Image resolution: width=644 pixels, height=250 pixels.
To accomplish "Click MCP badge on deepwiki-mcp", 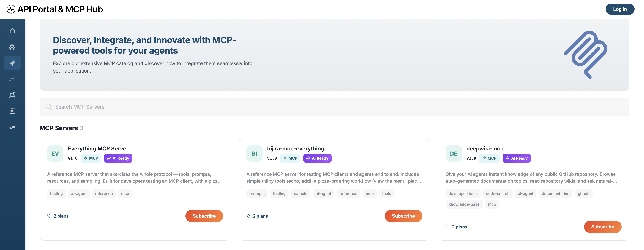I will (489, 158).
